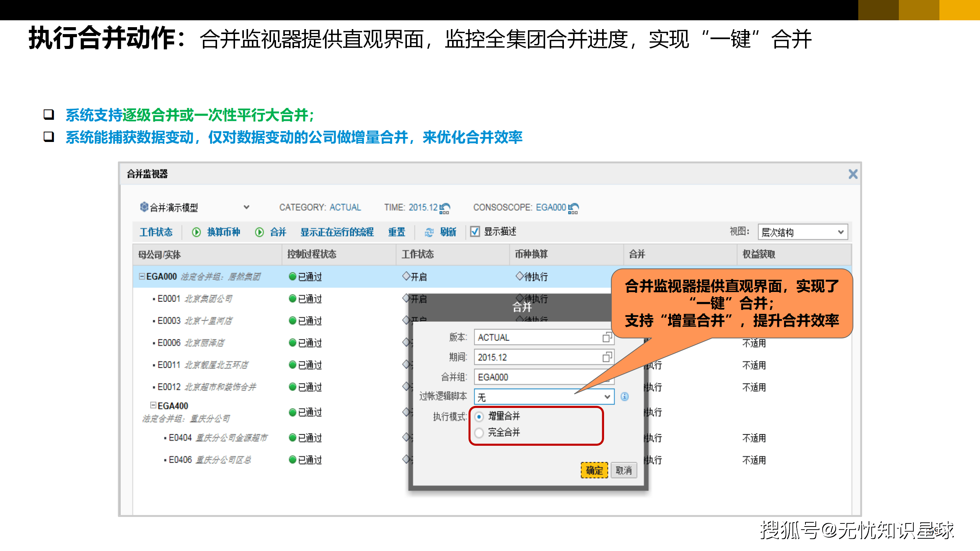Click the 期间 field value-help icon
The height and width of the screenshot is (551, 980).
(x=607, y=357)
